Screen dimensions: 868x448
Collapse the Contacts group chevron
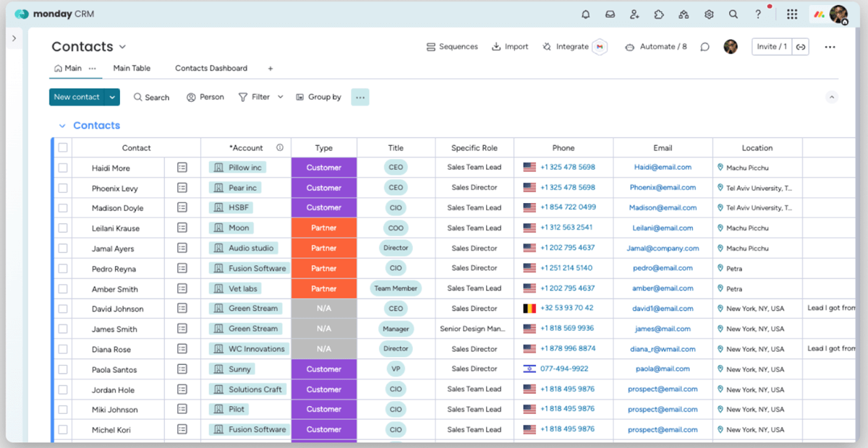click(x=61, y=126)
